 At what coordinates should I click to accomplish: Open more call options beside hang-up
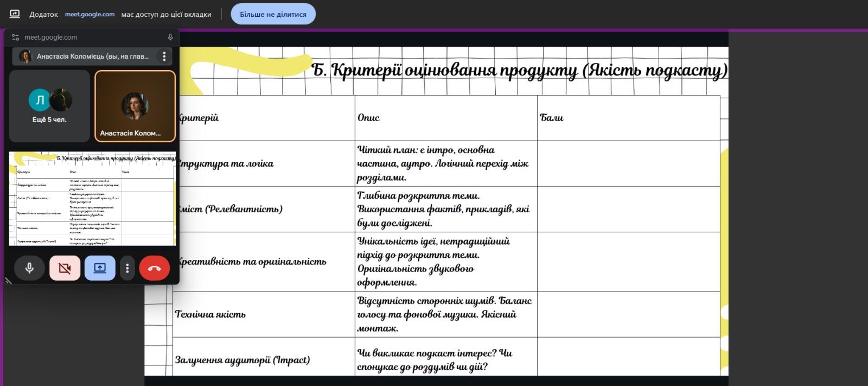[127, 268]
